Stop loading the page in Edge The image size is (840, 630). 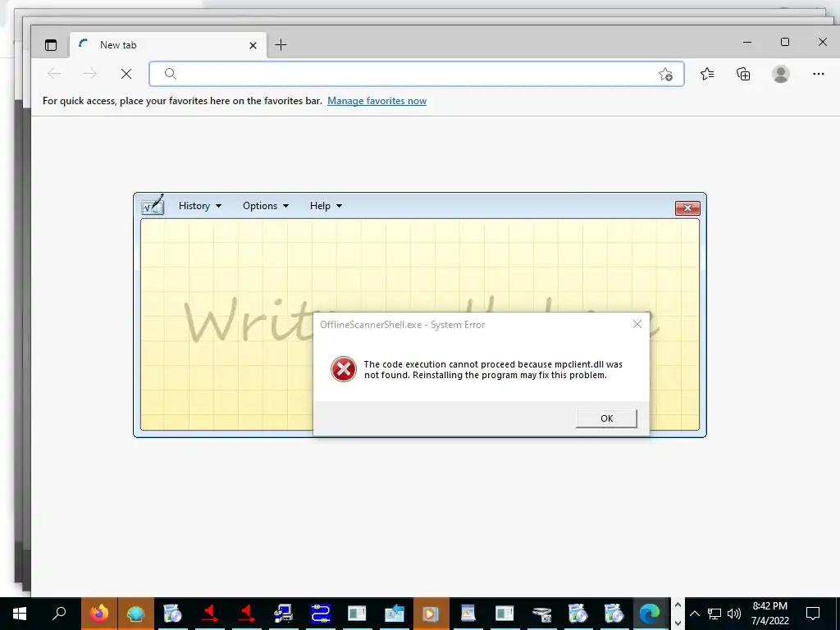[x=126, y=74]
